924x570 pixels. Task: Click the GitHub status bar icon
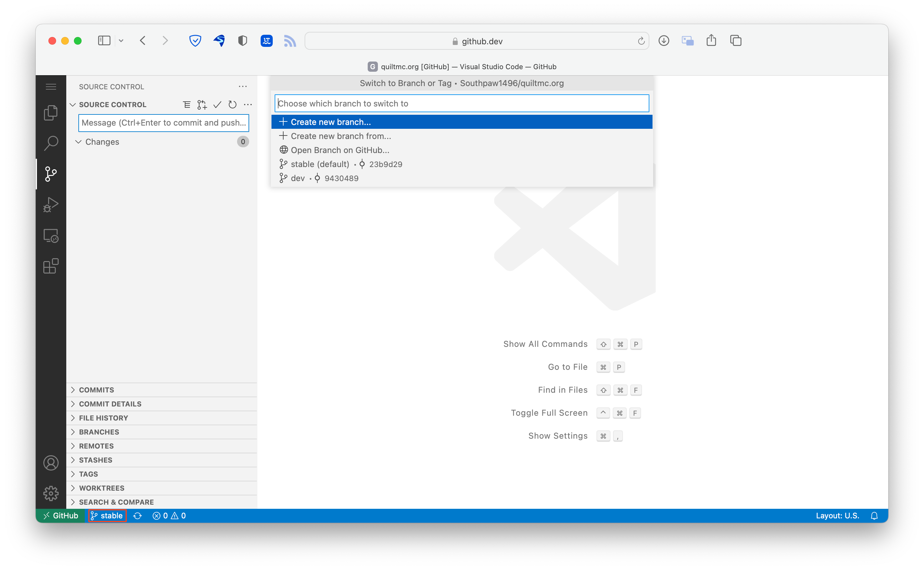[61, 515]
